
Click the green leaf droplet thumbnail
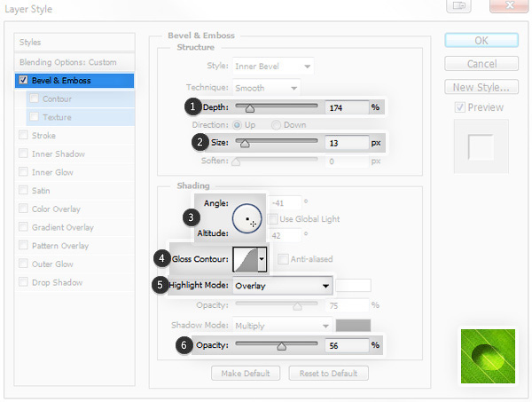pyautogui.click(x=488, y=356)
